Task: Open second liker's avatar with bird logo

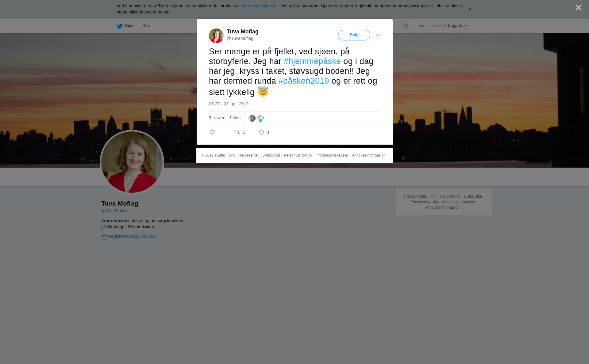Action: (x=261, y=119)
